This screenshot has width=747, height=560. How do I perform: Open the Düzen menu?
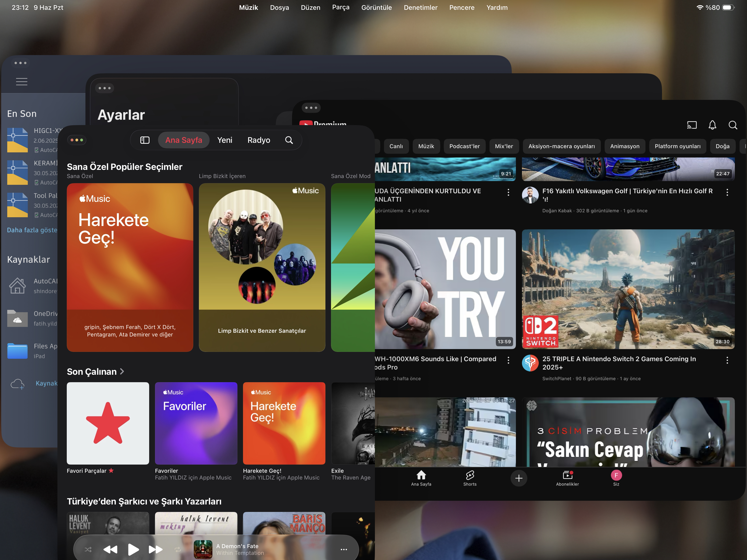[310, 7]
